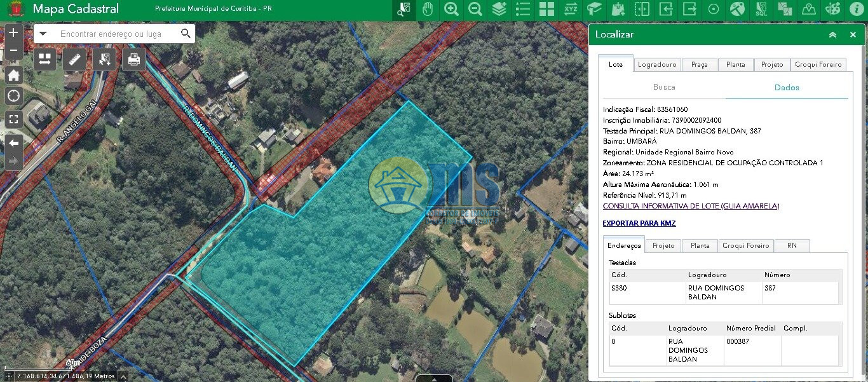Viewport: 868px width, 382px height.
Task: Select the Endereços tab
Action: point(624,245)
